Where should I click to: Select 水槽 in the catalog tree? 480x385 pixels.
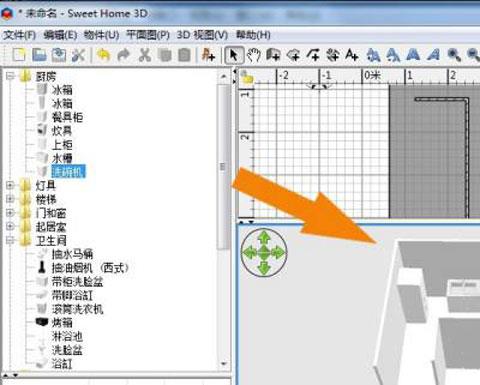(x=62, y=158)
